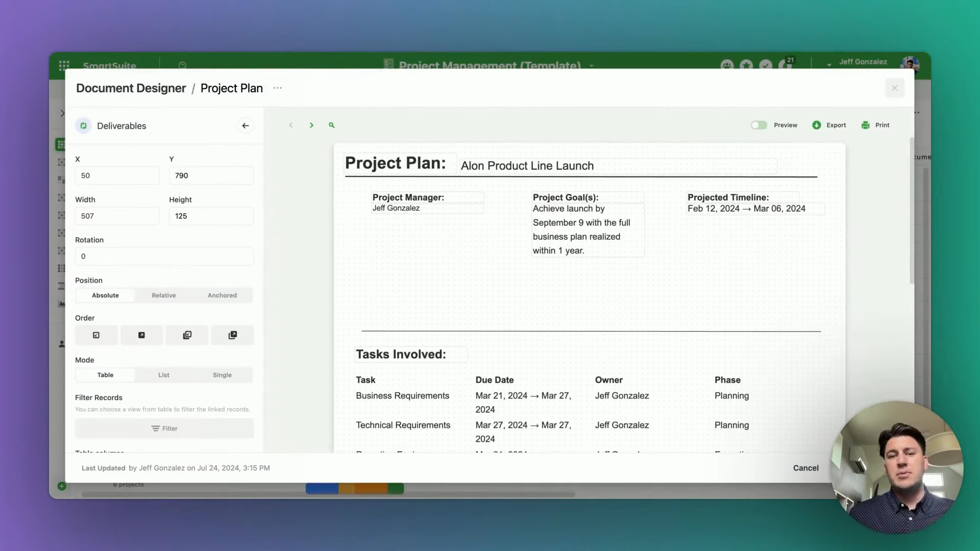Close the Document Designer dialog
This screenshot has height=551, width=980.
895,88
